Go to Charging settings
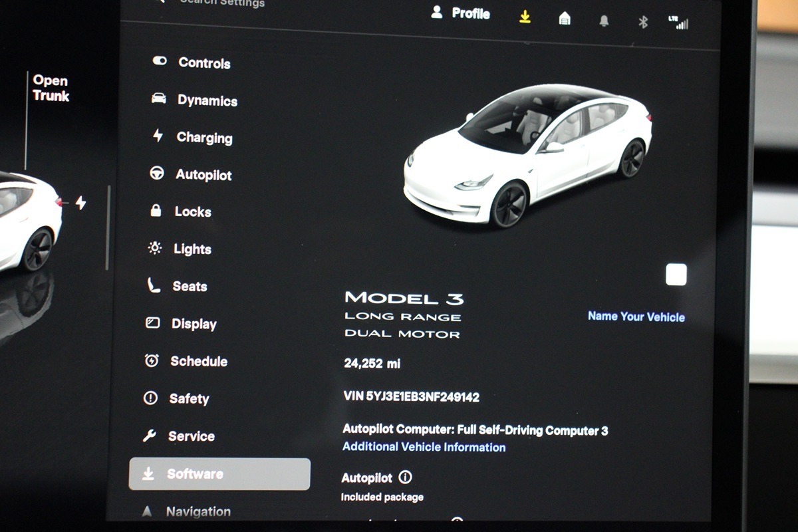This screenshot has width=798, height=532. 203,137
